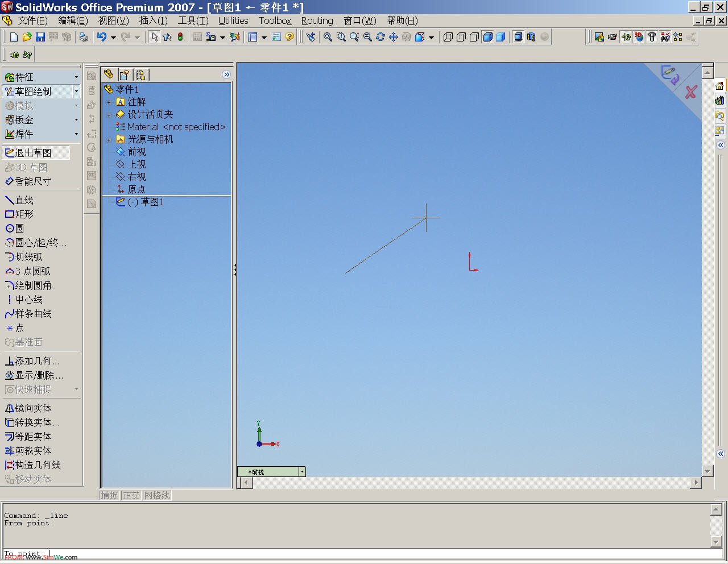Click the Line tool 直线
Viewport: 728px width, 564px height.
[19, 200]
